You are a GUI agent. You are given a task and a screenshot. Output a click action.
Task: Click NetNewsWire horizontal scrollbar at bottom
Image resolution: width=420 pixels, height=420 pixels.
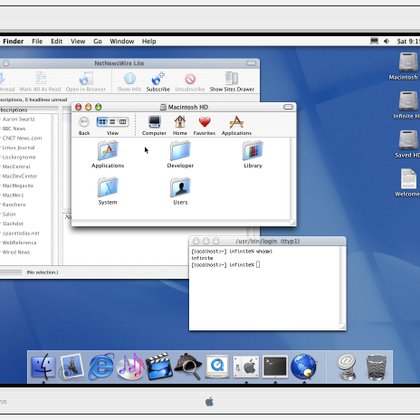[x=11, y=272]
